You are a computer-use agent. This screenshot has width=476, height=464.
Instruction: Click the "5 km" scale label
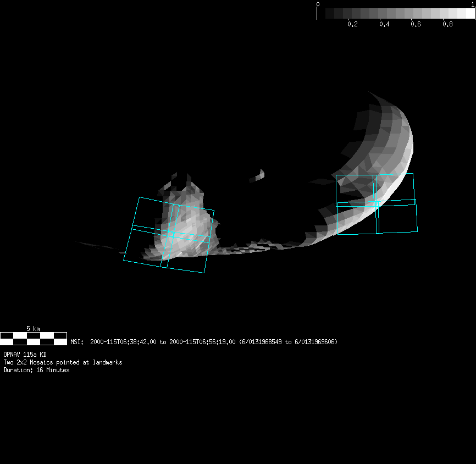click(33, 328)
